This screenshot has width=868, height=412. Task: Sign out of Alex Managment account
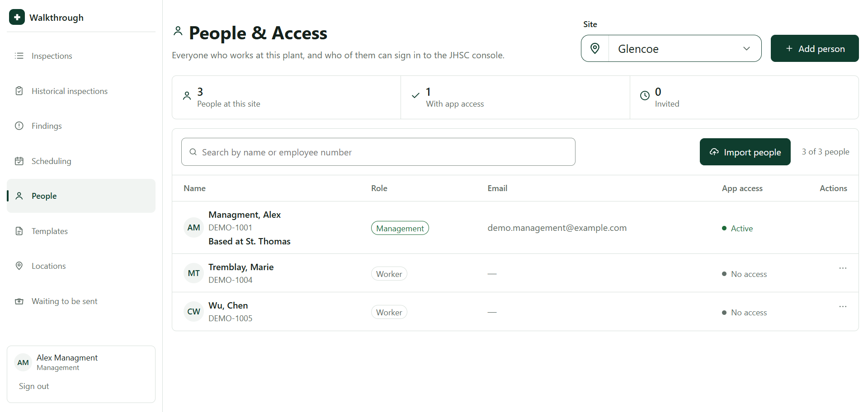(34, 386)
